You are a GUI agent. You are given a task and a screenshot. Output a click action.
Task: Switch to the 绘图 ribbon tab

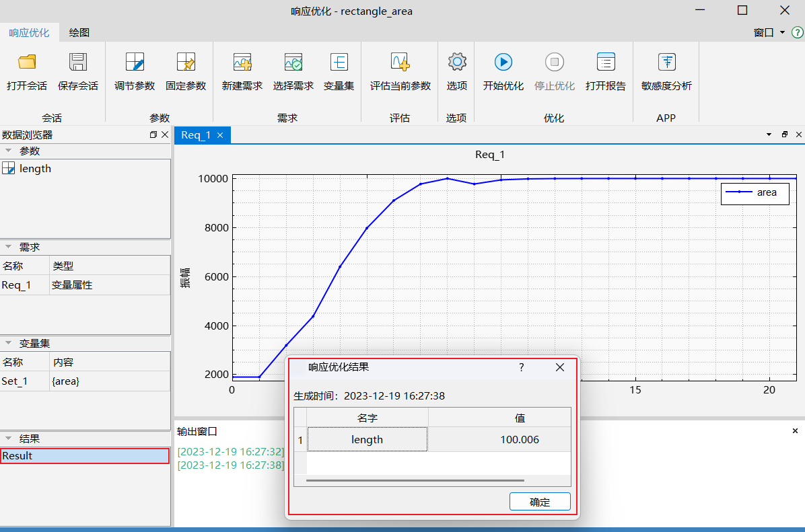click(x=79, y=32)
